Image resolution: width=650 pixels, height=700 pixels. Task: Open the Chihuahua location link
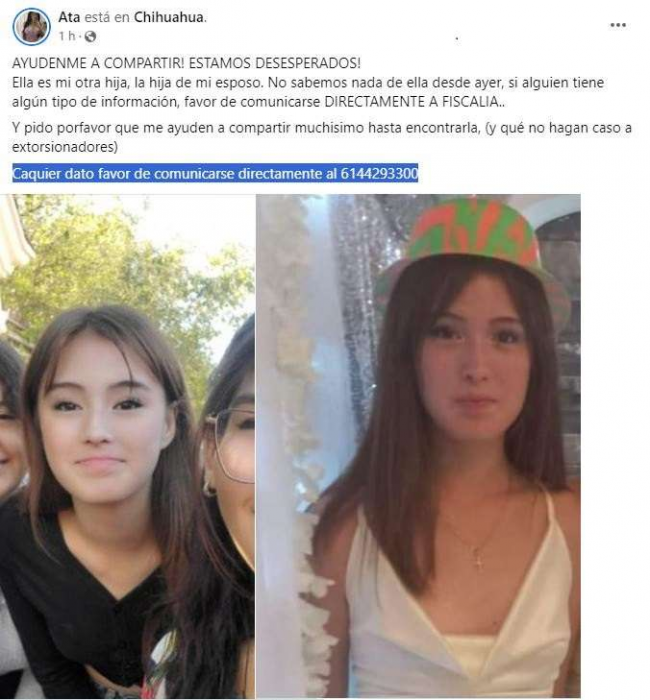169,17
